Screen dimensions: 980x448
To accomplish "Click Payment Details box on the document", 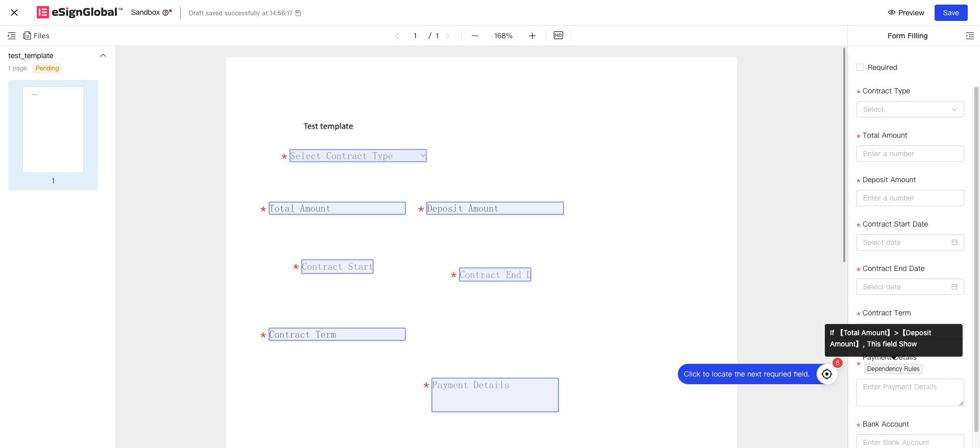I will (495, 395).
